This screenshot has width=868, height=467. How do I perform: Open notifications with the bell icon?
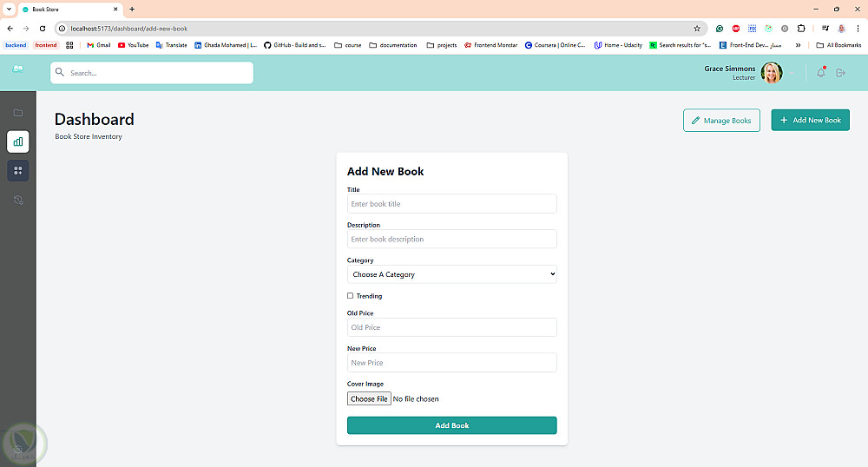coord(820,73)
